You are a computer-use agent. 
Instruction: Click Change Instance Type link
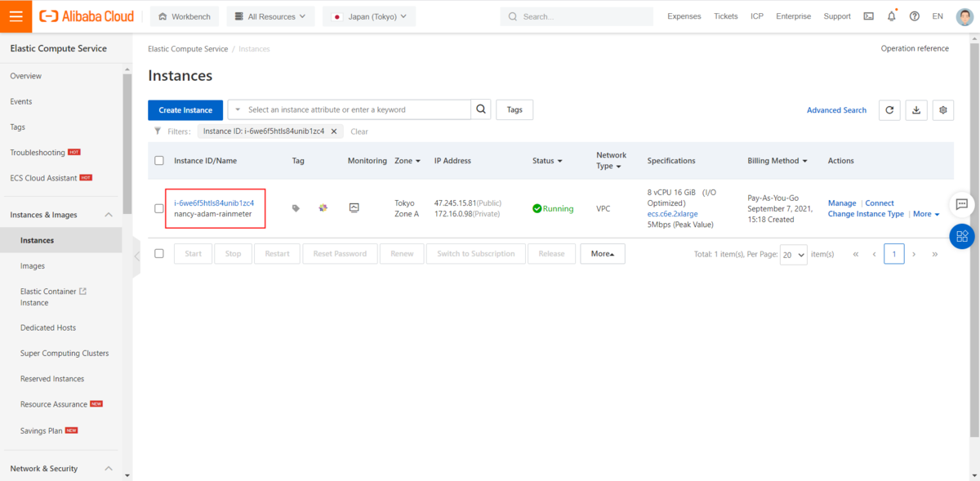coord(866,214)
